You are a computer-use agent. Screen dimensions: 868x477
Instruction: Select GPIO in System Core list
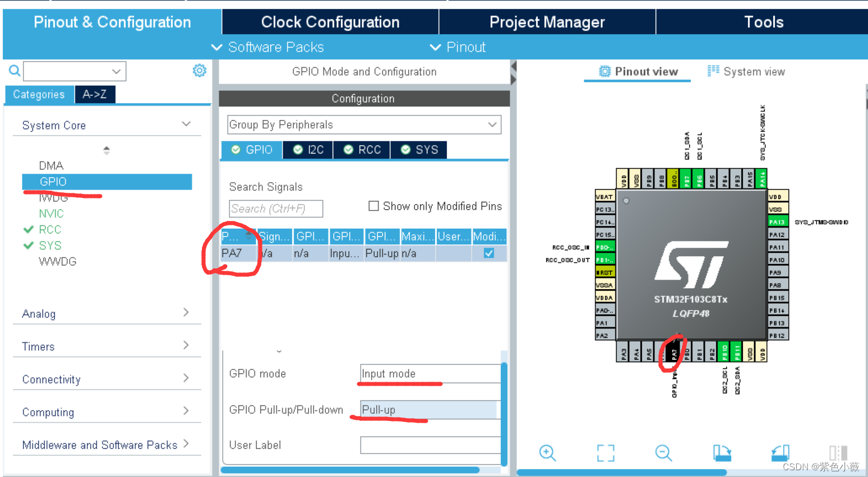click(x=107, y=182)
